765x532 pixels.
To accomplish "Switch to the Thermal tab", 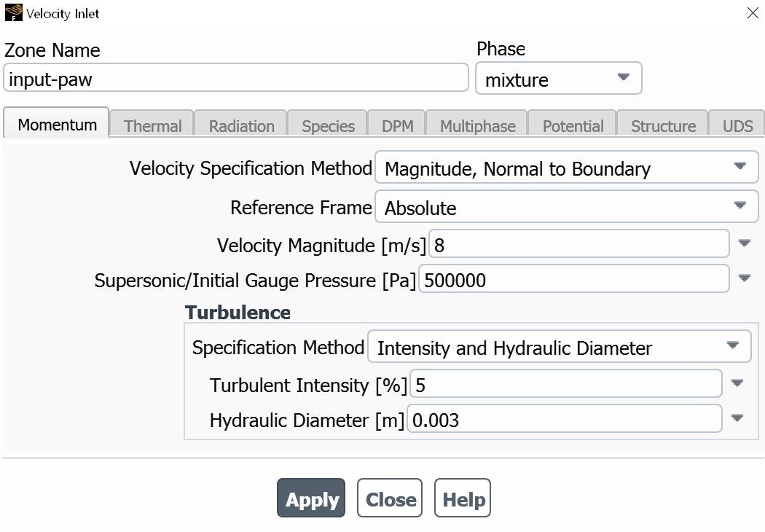I will click(x=152, y=125).
